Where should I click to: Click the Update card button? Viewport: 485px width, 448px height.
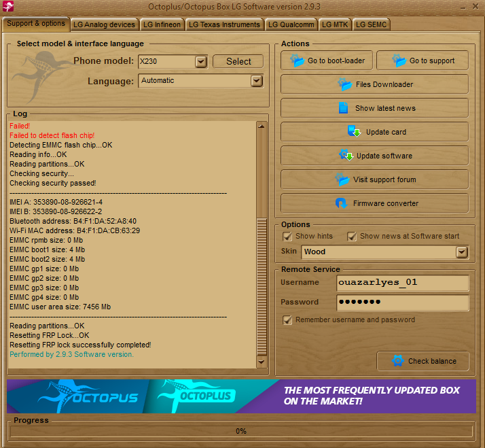[x=374, y=132]
